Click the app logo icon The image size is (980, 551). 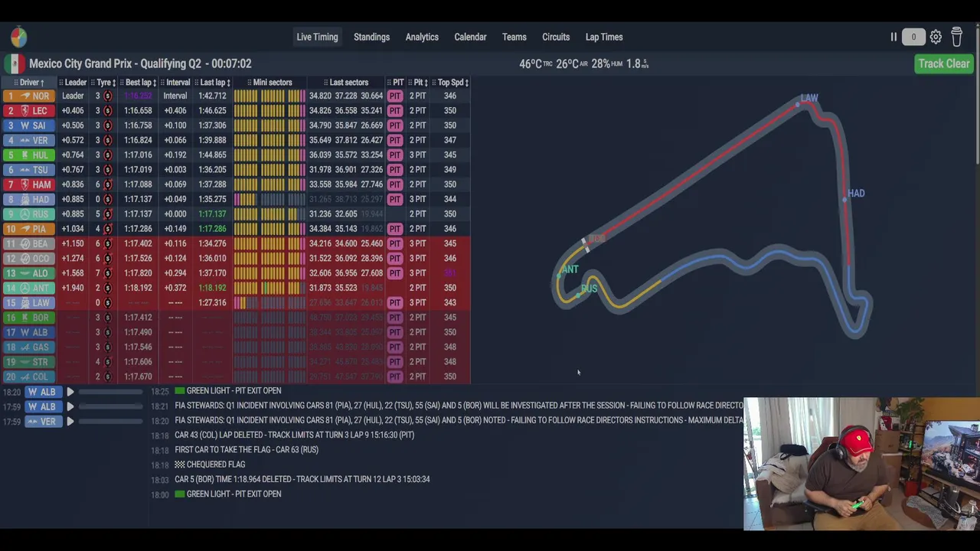(x=19, y=37)
